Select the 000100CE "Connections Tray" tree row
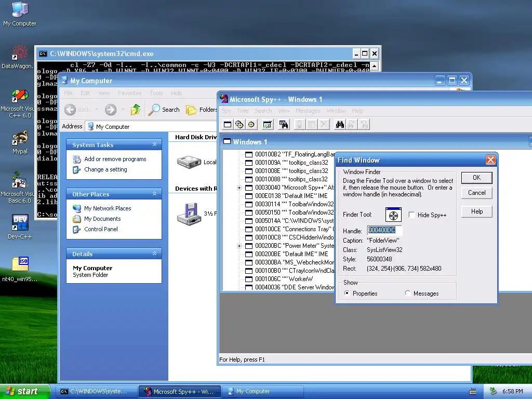The image size is (532, 399). coord(290,229)
